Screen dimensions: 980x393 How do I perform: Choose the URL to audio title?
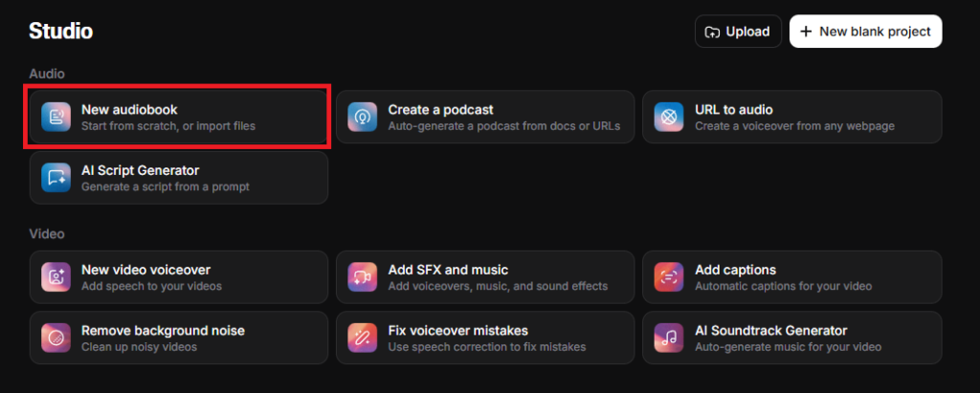point(733,110)
